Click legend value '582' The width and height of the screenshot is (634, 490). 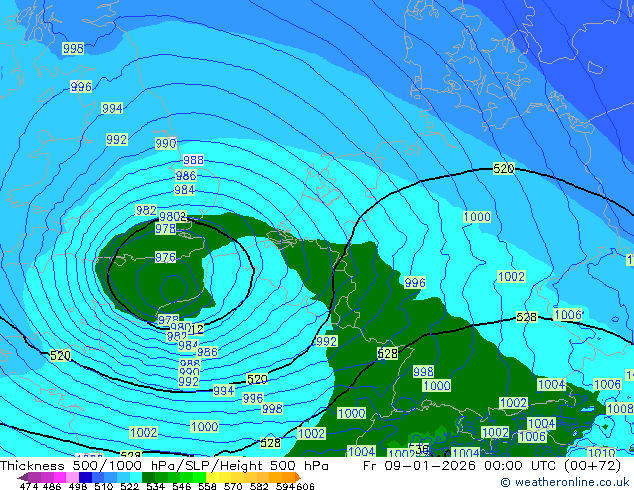(259, 486)
